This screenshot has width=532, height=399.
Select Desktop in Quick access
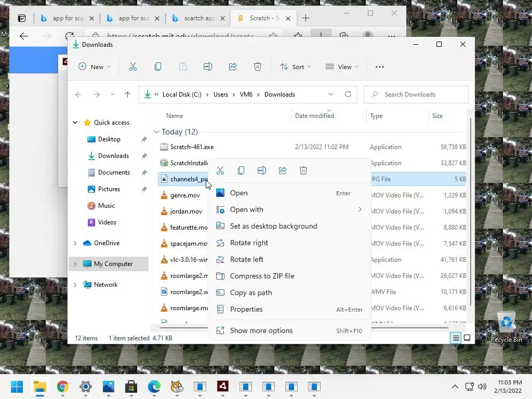(x=109, y=139)
